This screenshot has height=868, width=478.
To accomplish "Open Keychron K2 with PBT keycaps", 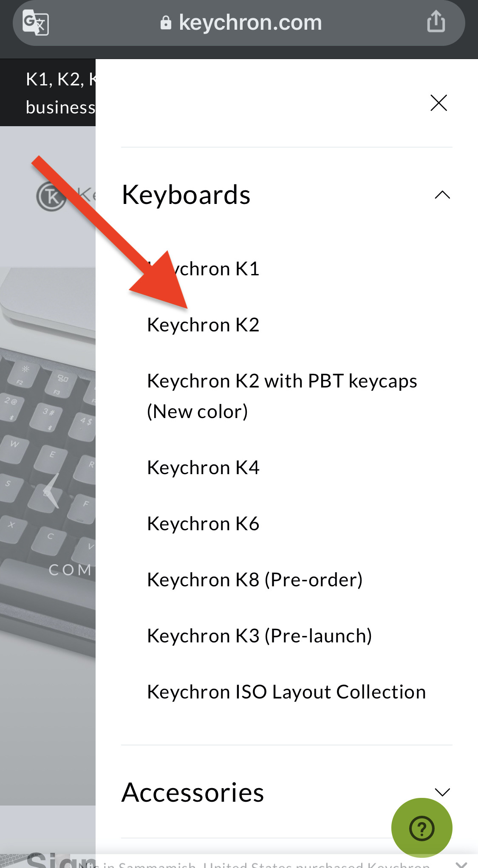I will click(x=282, y=396).
